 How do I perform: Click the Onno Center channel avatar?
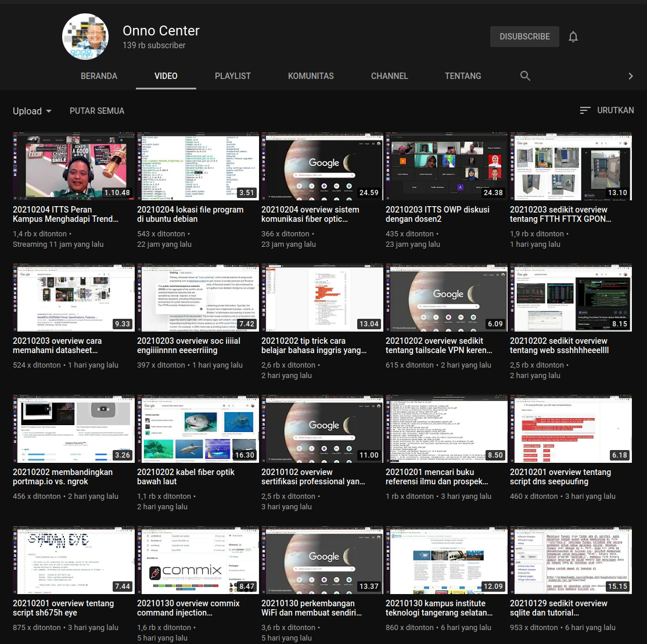85,36
